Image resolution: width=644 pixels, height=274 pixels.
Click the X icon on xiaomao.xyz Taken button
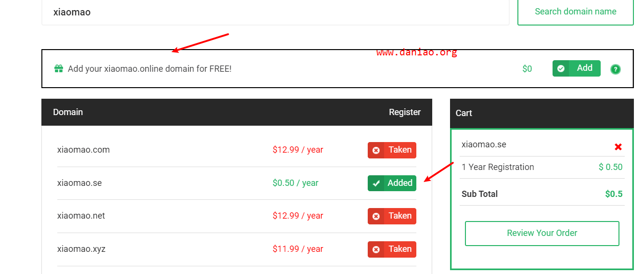pyautogui.click(x=376, y=249)
